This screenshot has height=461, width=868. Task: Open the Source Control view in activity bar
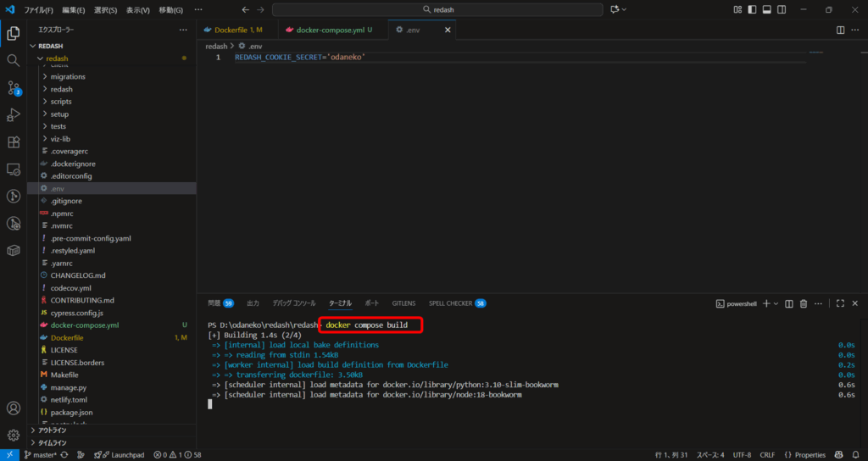tap(14, 87)
